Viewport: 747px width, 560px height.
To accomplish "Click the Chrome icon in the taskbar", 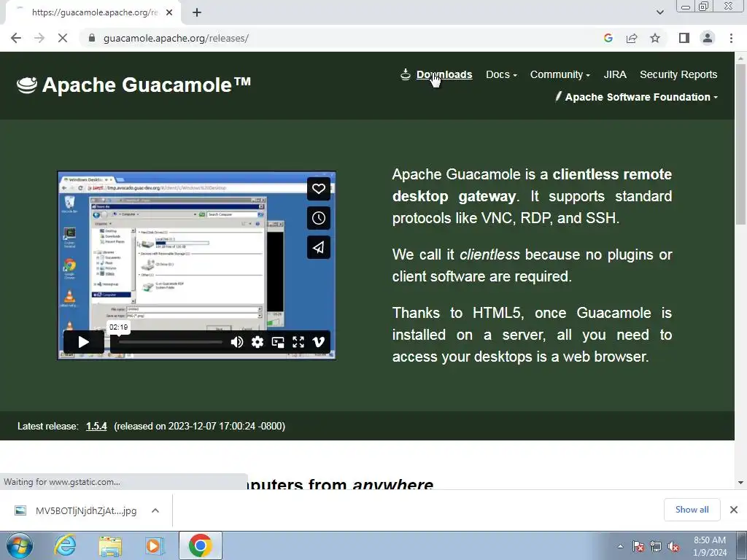I will point(200,545).
